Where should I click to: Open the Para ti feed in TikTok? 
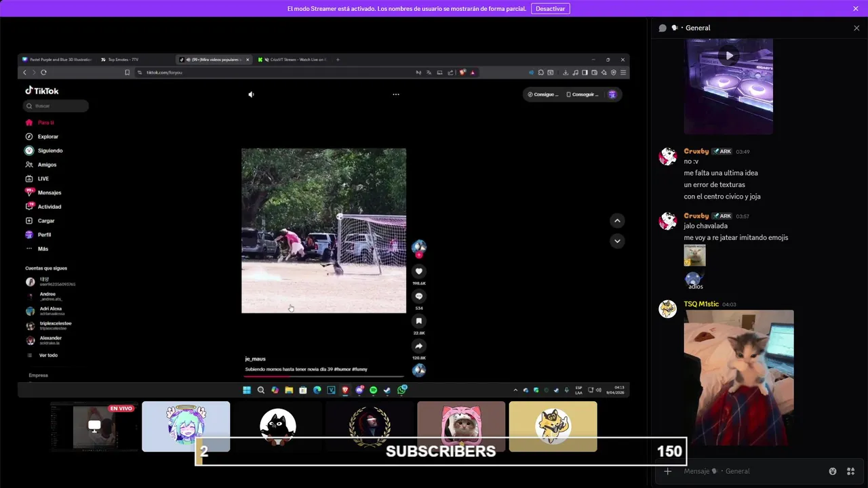coord(41,123)
